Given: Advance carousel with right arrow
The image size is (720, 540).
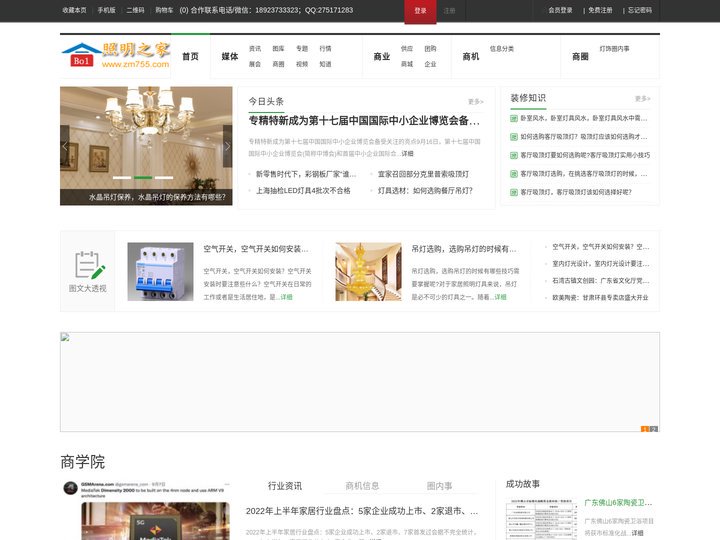Looking at the screenshot, I should 227,146.
